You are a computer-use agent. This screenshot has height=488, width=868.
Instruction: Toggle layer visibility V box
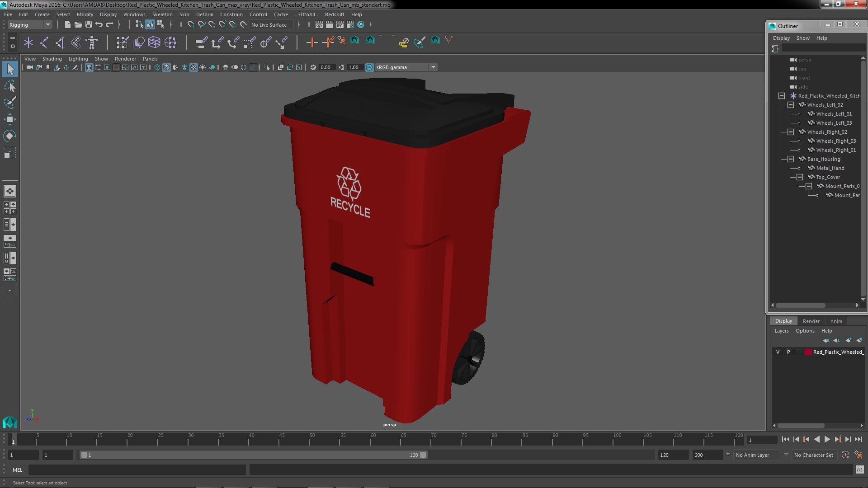[x=778, y=352]
